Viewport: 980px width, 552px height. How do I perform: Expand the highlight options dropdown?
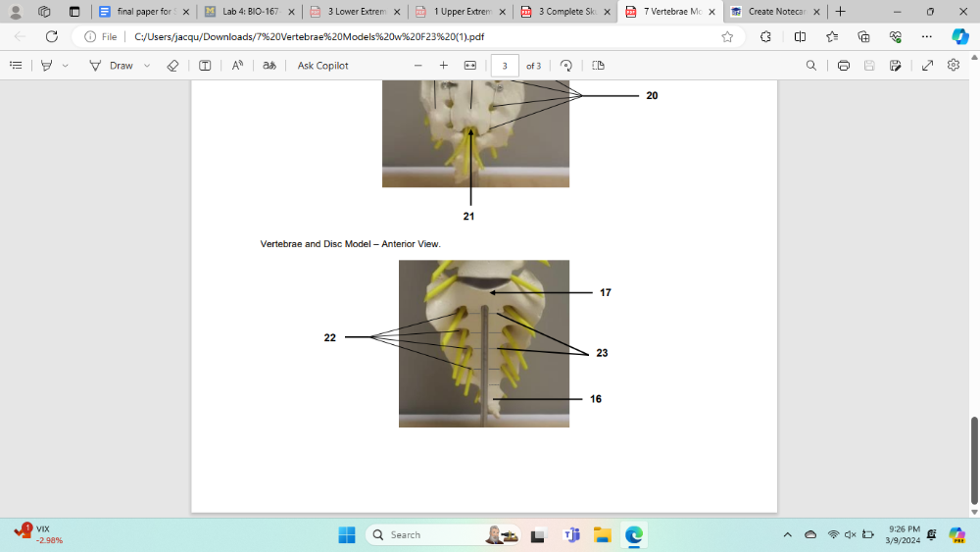[x=66, y=66]
